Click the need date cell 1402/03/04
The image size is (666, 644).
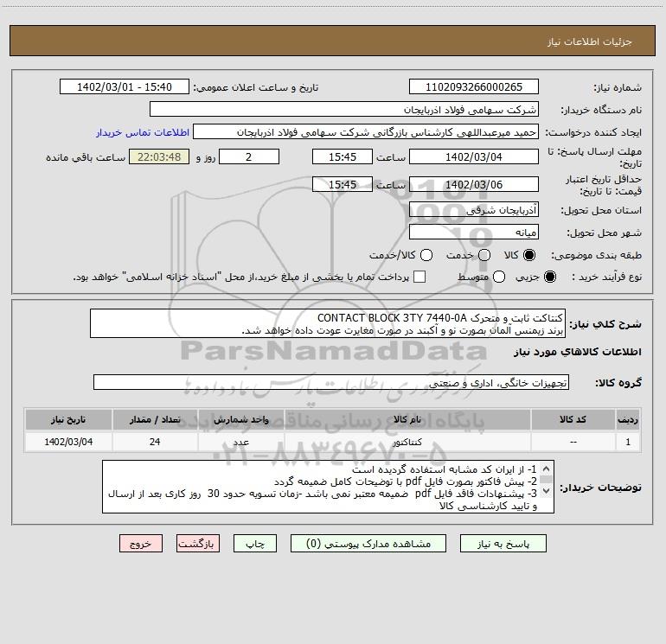68,442
